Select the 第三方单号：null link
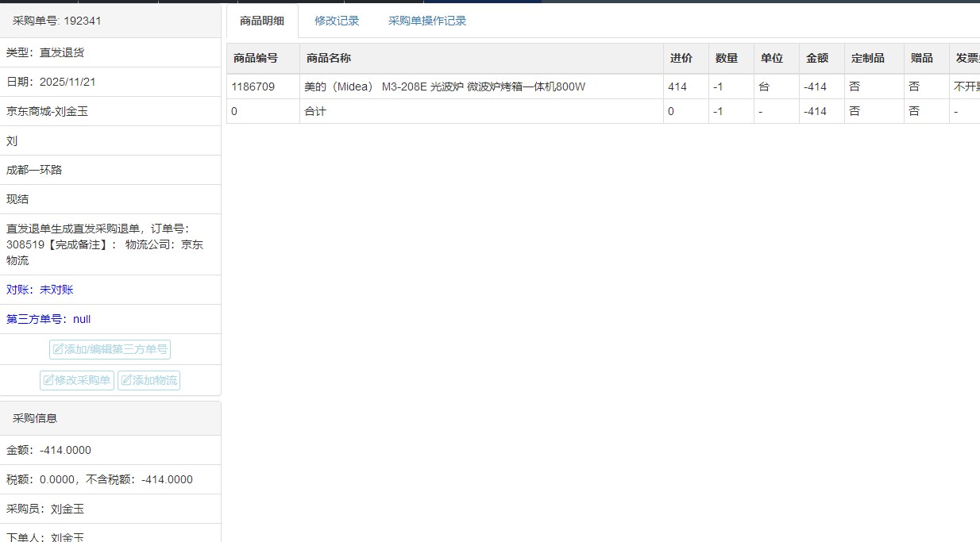This screenshot has width=980, height=542. coord(48,319)
